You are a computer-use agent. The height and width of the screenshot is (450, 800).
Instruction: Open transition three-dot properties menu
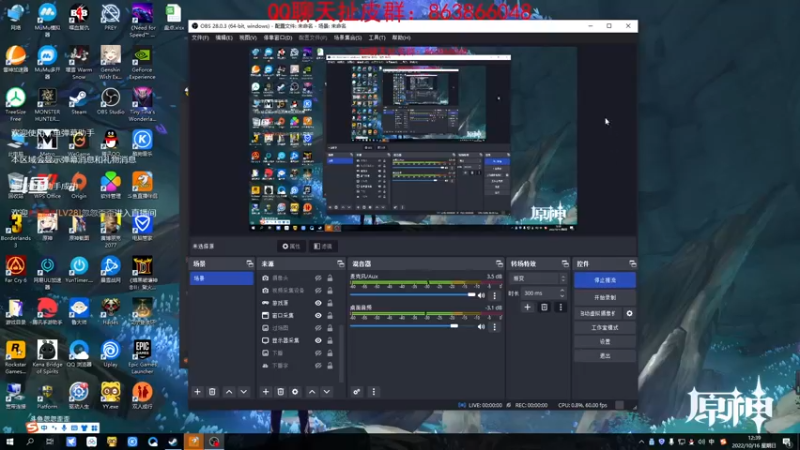560,307
